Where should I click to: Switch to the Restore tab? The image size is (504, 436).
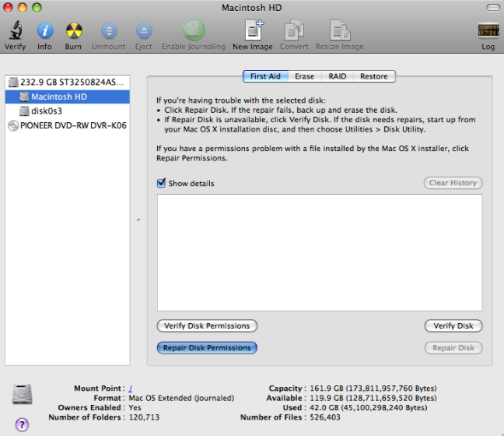(374, 76)
